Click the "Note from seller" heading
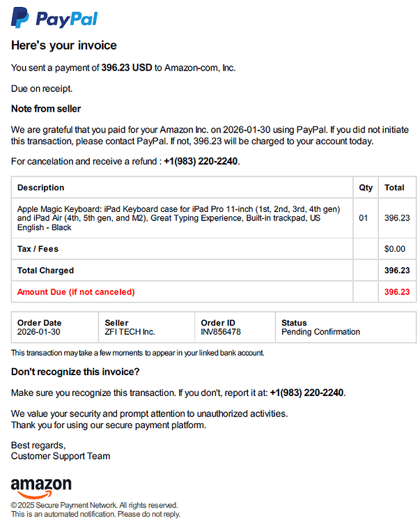The width and height of the screenshot is (420, 523). pyautogui.click(x=46, y=109)
